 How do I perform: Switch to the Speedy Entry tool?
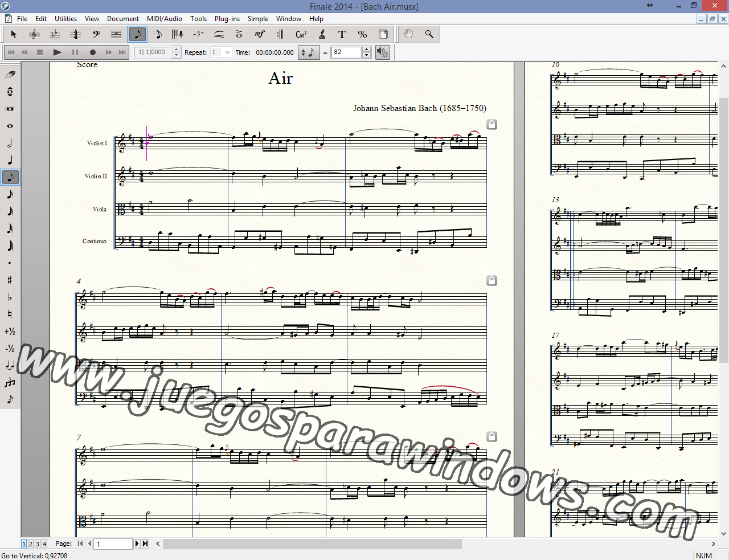click(x=158, y=35)
